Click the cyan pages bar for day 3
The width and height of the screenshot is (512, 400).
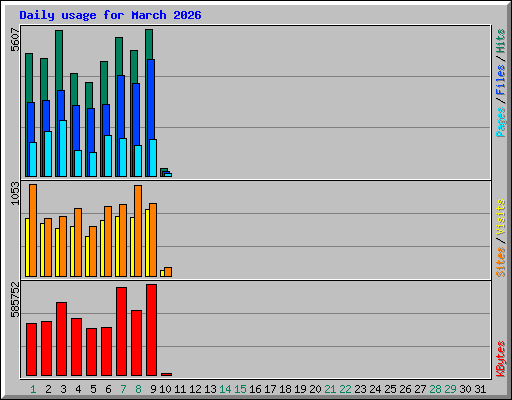pyautogui.click(x=63, y=148)
